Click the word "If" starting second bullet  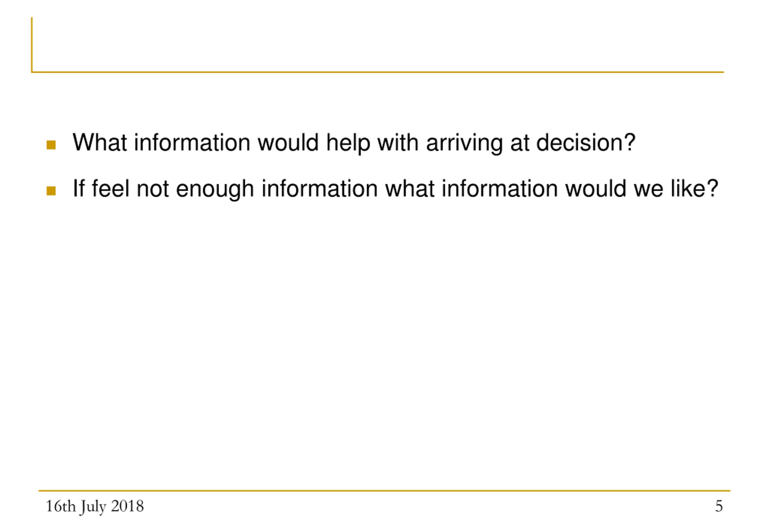(x=79, y=188)
